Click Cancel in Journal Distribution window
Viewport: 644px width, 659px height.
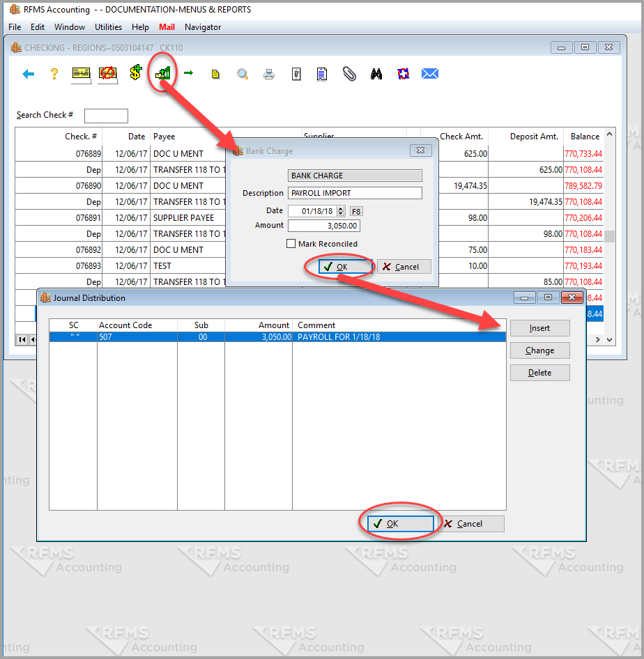click(x=471, y=524)
